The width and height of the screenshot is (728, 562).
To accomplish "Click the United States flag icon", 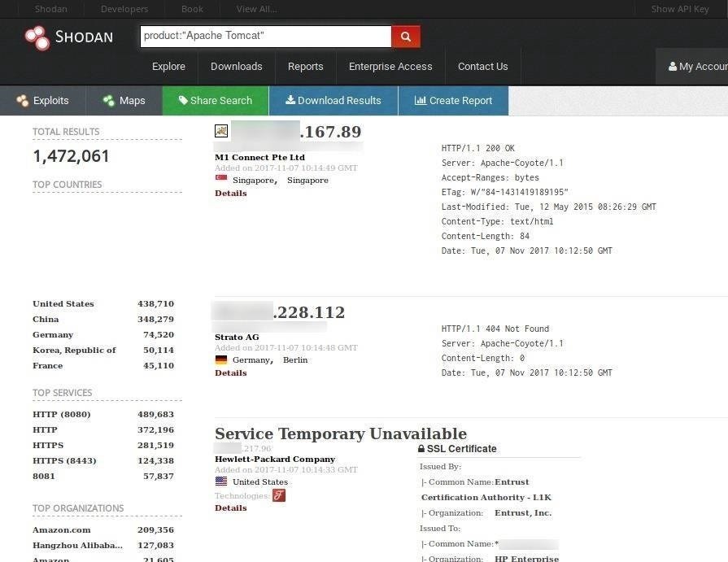I will [x=221, y=481].
